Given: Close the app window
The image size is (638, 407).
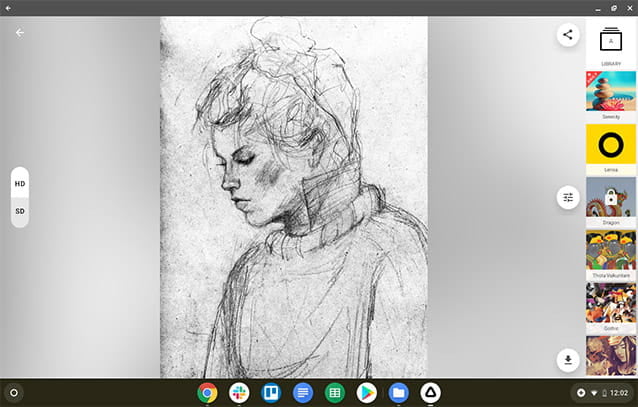Looking at the screenshot, I should [629, 8].
